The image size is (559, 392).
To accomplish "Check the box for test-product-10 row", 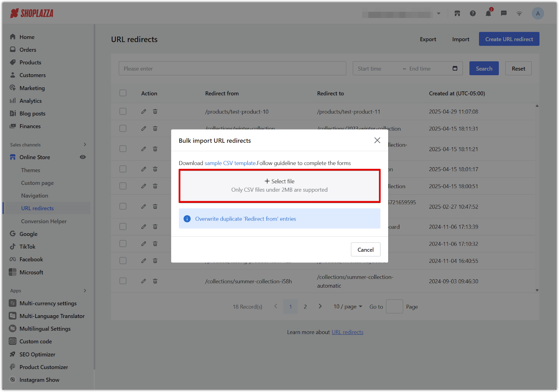I will pyautogui.click(x=123, y=112).
